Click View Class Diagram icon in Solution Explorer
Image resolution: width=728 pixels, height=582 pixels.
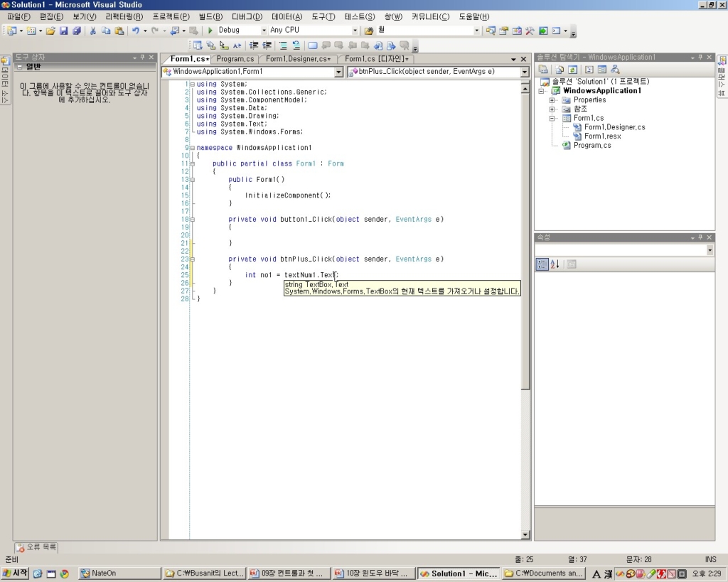tap(615, 70)
